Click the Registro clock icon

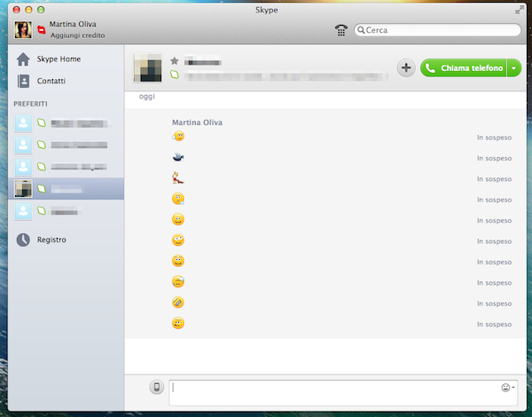tap(23, 240)
